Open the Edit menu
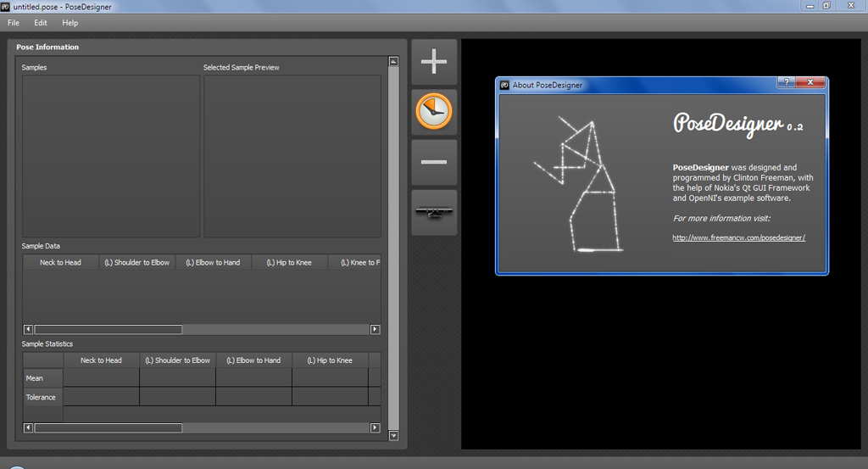Screen dimensions: 868x469 (41, 23)
